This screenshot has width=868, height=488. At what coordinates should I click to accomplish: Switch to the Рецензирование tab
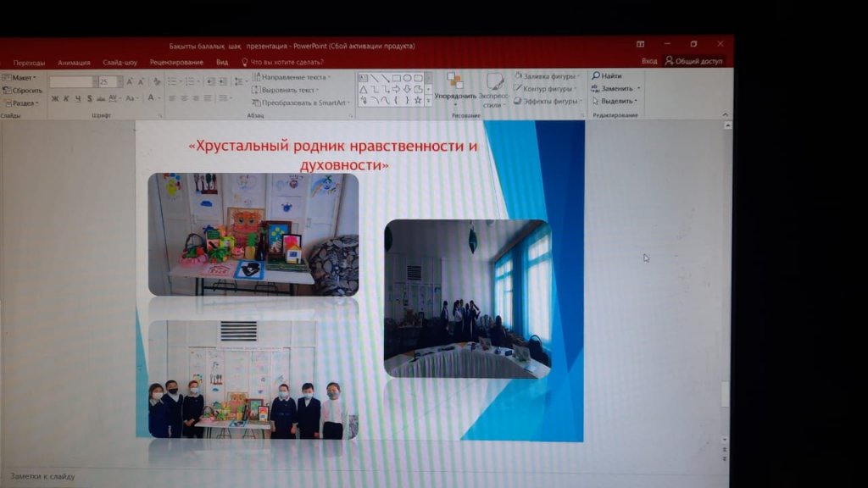click(176, 63)
